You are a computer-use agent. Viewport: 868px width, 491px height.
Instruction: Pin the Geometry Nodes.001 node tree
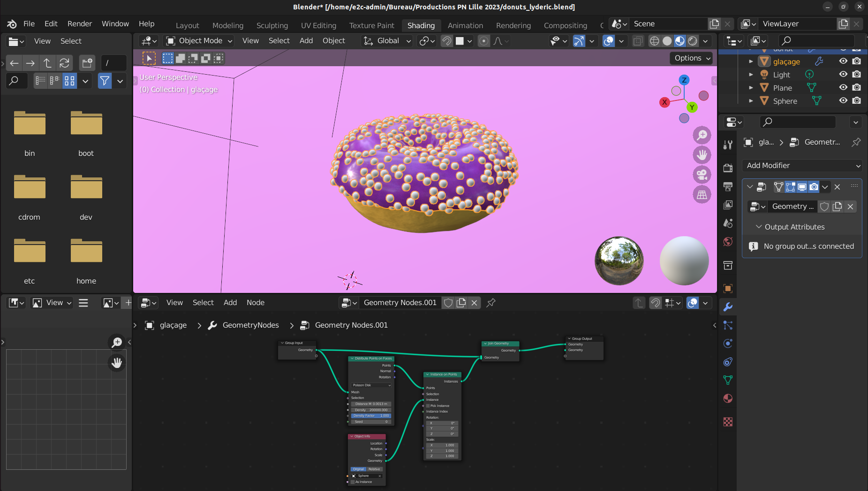point(491,303)
